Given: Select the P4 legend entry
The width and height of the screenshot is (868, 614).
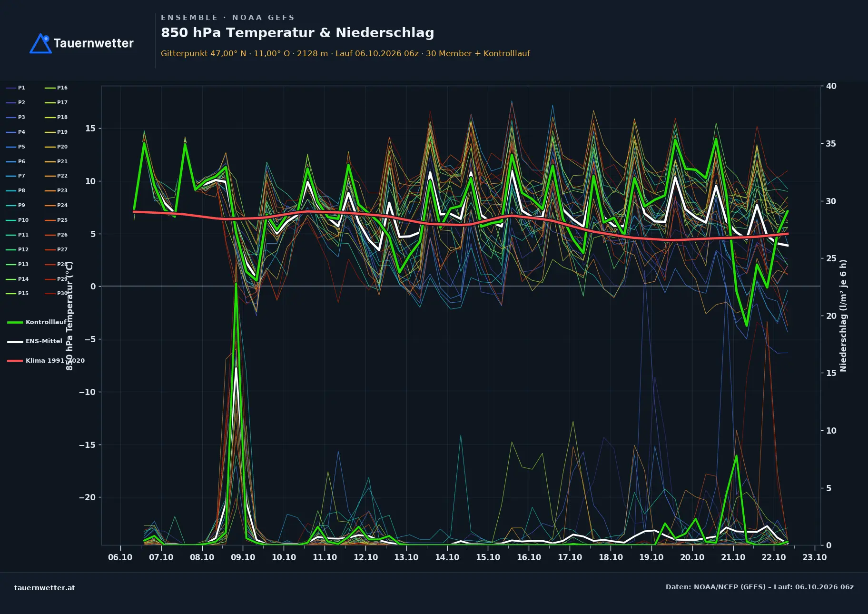Looking at the screenshot, I should (16, 132).
